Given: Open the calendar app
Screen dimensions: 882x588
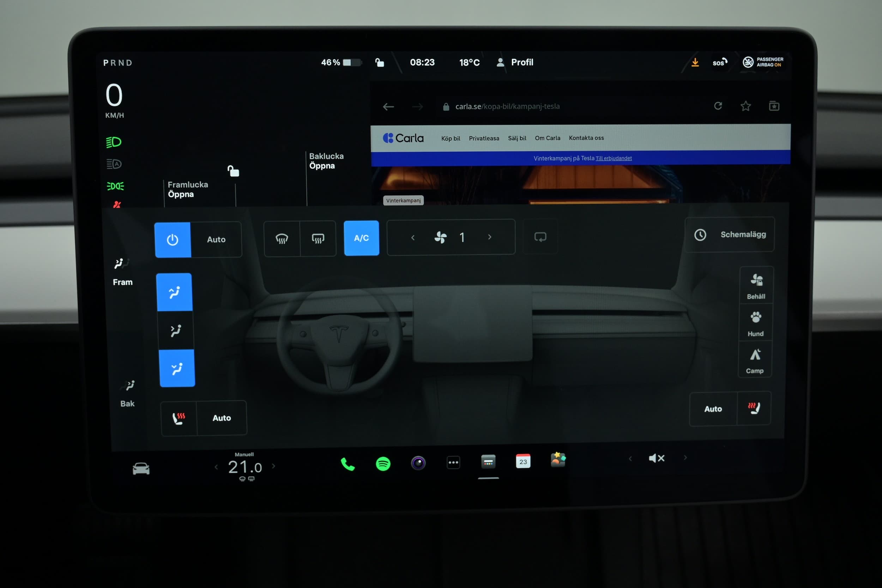Looking at the screenshot, I should tap(523, 461).
